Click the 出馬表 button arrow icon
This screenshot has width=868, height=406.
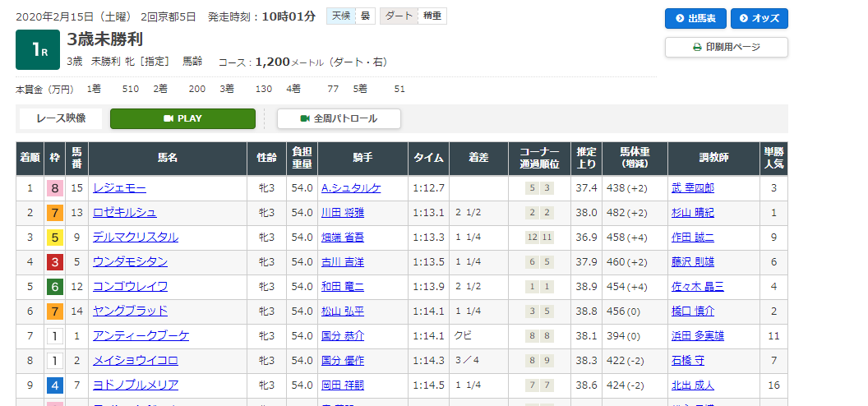[x=680, y=18]
